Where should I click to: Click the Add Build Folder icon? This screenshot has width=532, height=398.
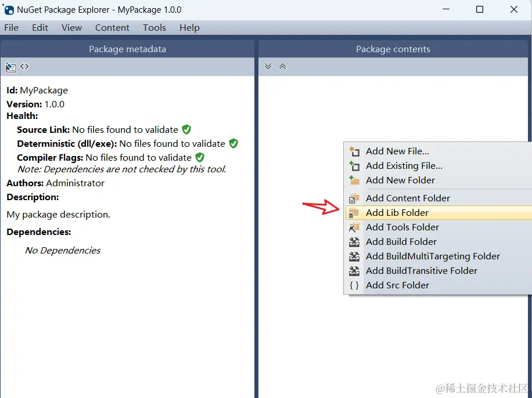(354, 242)
